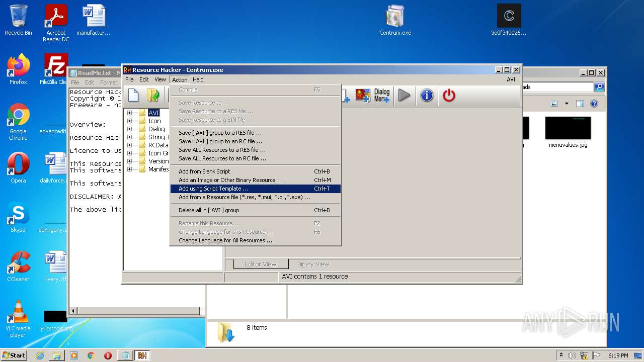Click the taskbar clock showing 6:19 PM
644x362 pixels.
coord(617,355)
